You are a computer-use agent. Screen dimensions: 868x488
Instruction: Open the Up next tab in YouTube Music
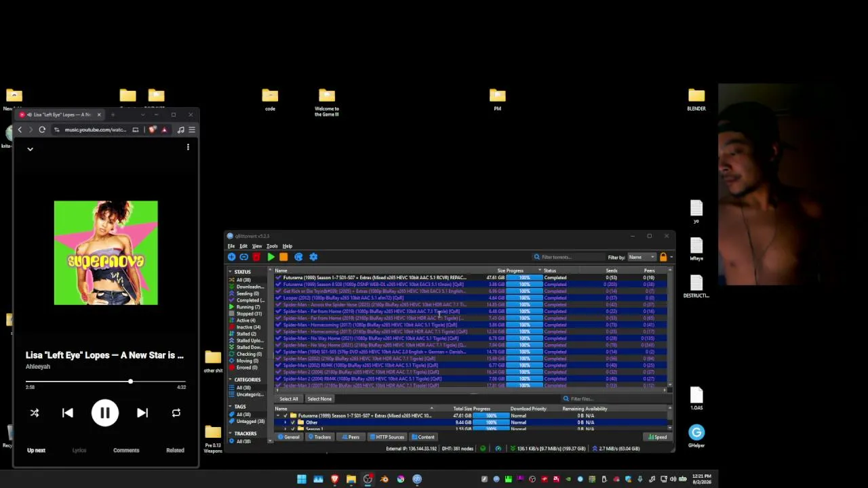(x=36, y=450)
